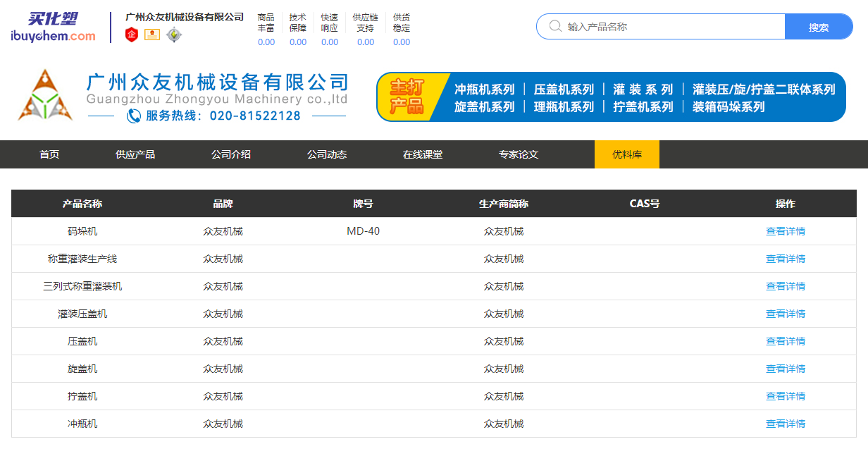Click the 技术保障 rating score

(298, 42)
